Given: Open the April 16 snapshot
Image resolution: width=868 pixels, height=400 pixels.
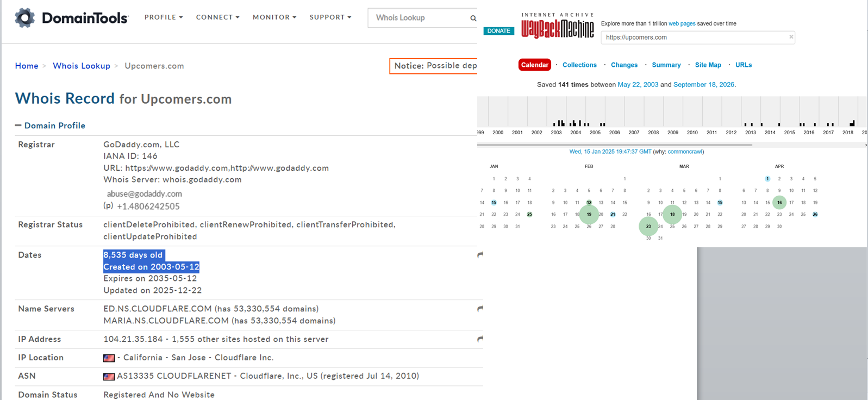Looking at the screenshot, I should [x=779, y=202].
